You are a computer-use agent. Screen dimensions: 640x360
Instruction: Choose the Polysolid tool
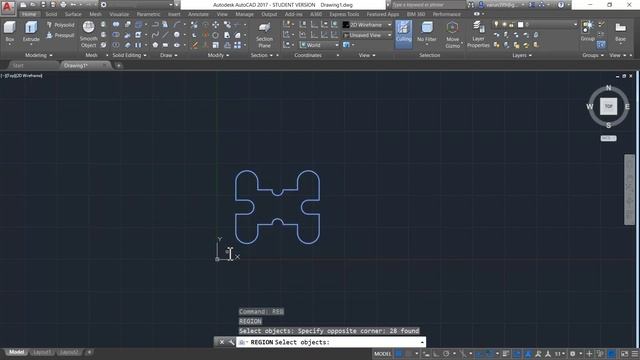pos(61,25)
